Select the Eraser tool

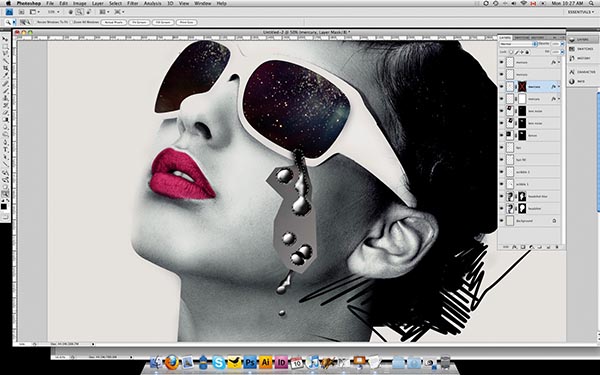(5, 112)
